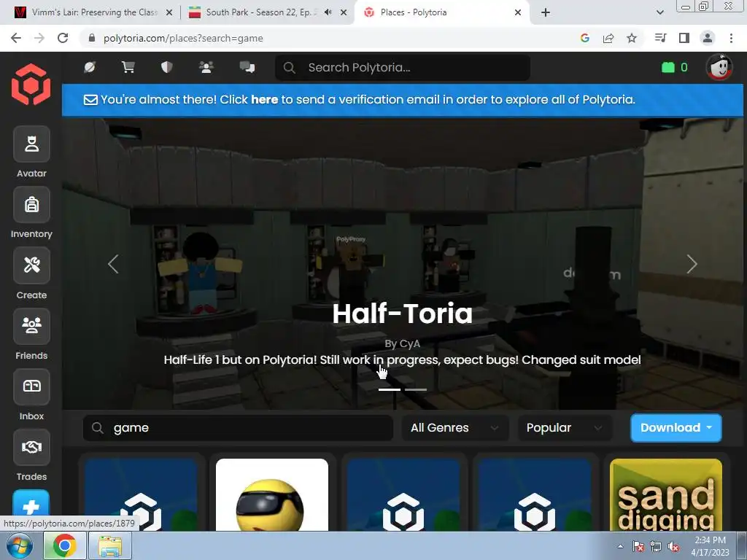Open the Half-Toria title link
Screen dimensions: 747x560
[403, 314]
